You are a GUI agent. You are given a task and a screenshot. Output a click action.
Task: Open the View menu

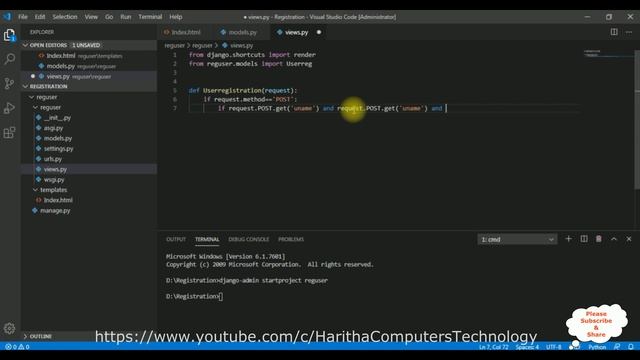pos(91,17)
